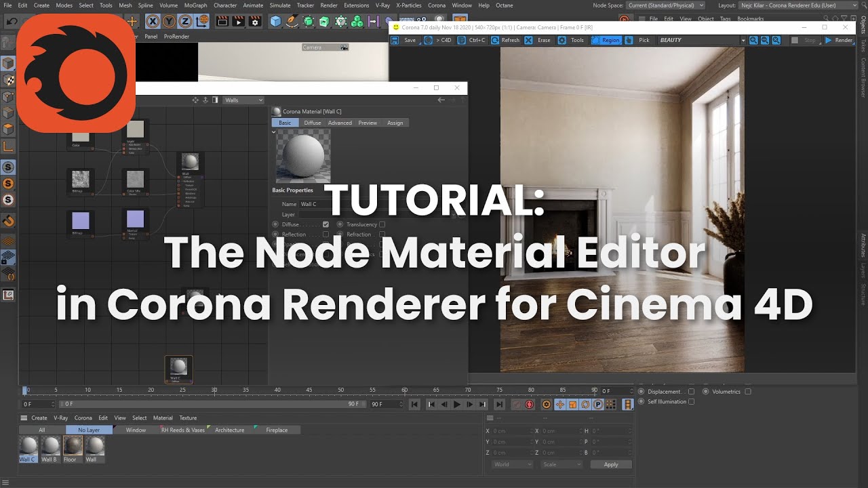Toggle the Diffuse checkbox
This screenshot has height=488, width=868.
325,224
